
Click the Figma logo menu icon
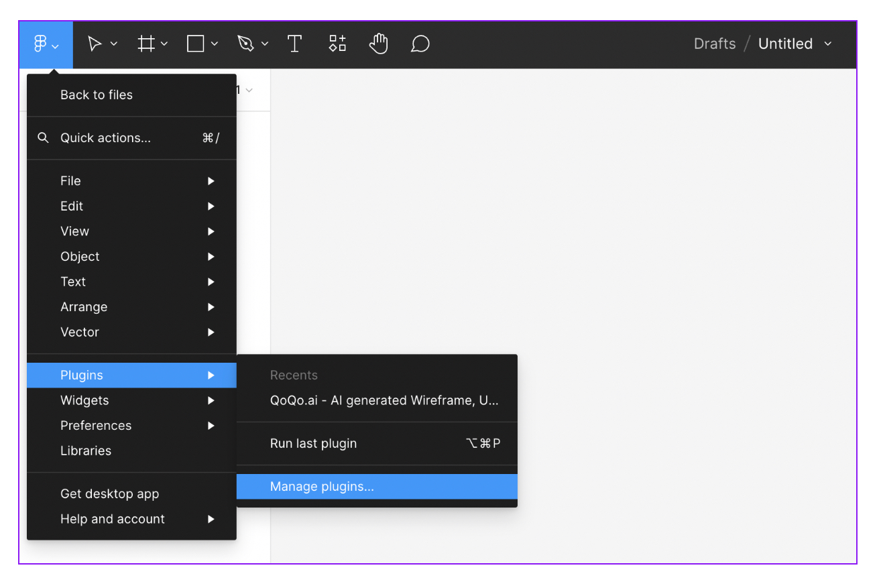(x=39, y=43)
